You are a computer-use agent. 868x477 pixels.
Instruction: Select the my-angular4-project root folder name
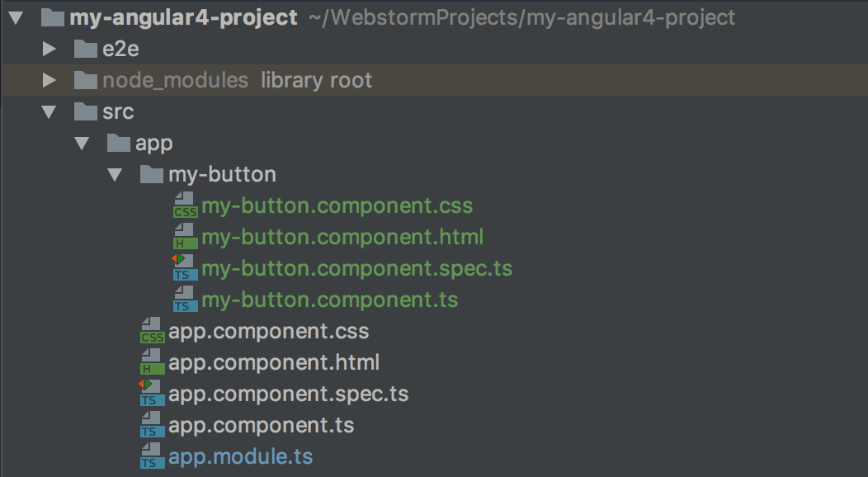tap(184, 17)
